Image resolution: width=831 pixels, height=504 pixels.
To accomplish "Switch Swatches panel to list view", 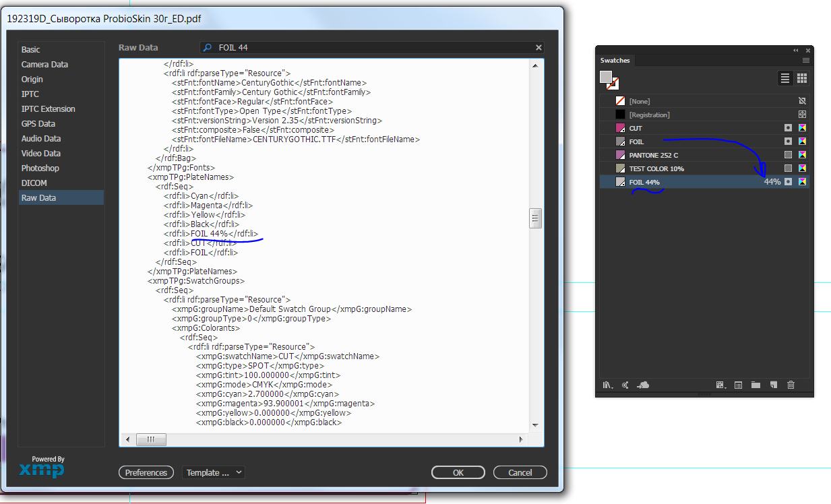I will coord(785,78).
